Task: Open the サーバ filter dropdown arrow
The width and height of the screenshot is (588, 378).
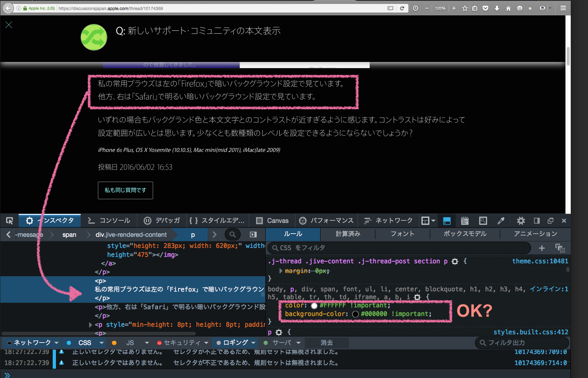Action: [298, 343]
